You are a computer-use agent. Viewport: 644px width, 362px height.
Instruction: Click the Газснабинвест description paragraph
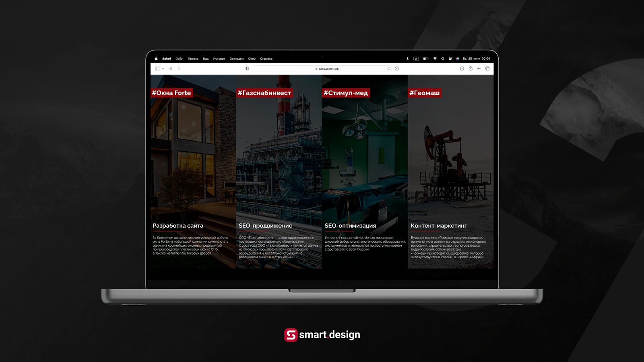[x=278, y=247]
